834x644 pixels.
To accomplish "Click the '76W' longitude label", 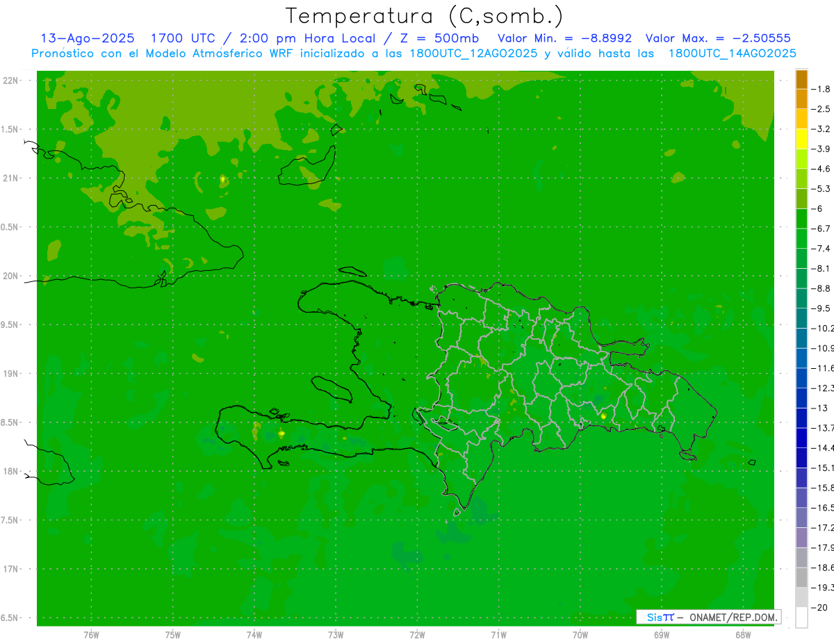I will 91,635.
